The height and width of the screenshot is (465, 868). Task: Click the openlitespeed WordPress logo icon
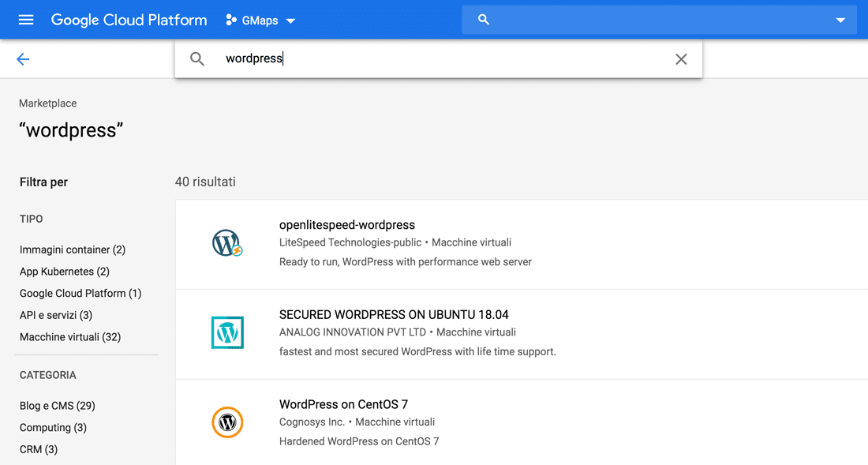[x=227, y=243]
